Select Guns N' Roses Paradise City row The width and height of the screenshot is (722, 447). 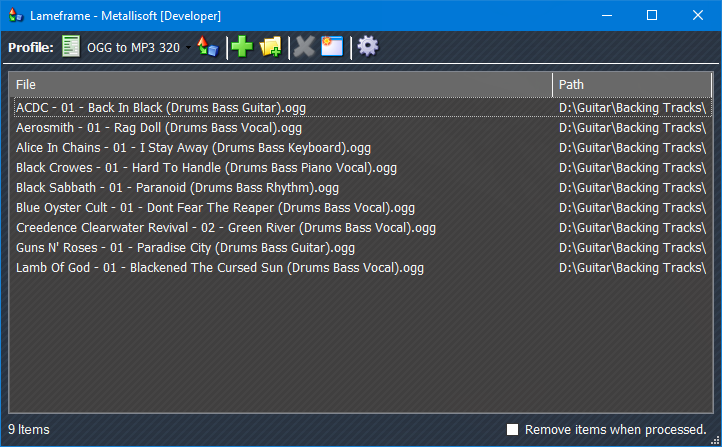[x=185, y=247]
